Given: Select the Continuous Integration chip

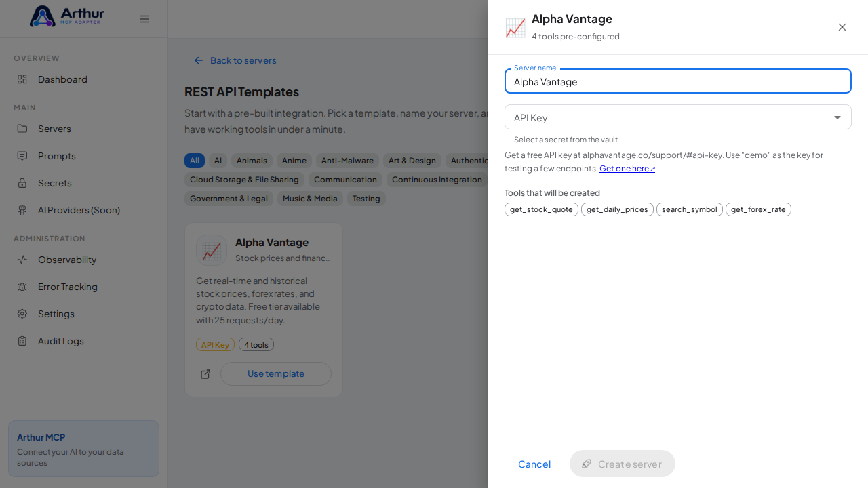Looking at the screenshot, I should 437,180.
